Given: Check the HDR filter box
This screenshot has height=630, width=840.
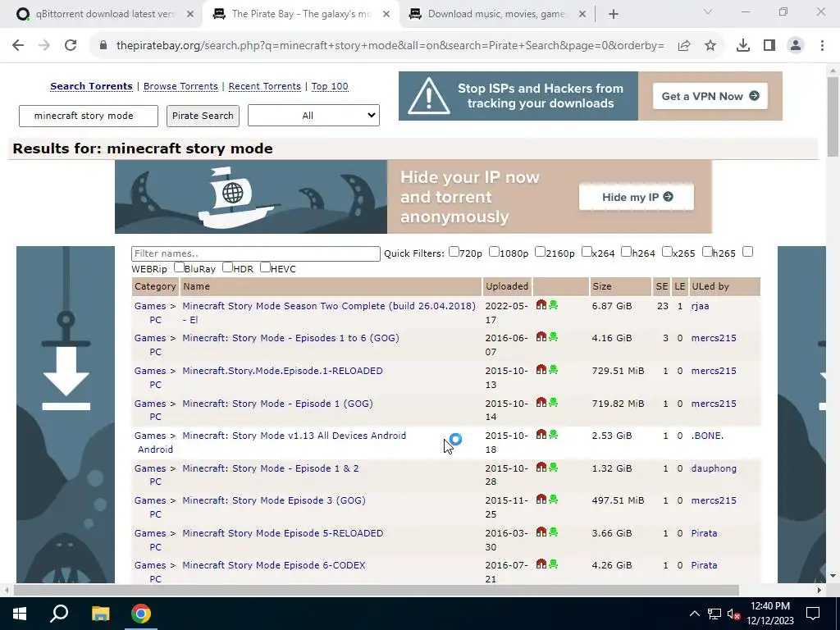Looking at the screenshot, I should (x=228, y=267).
